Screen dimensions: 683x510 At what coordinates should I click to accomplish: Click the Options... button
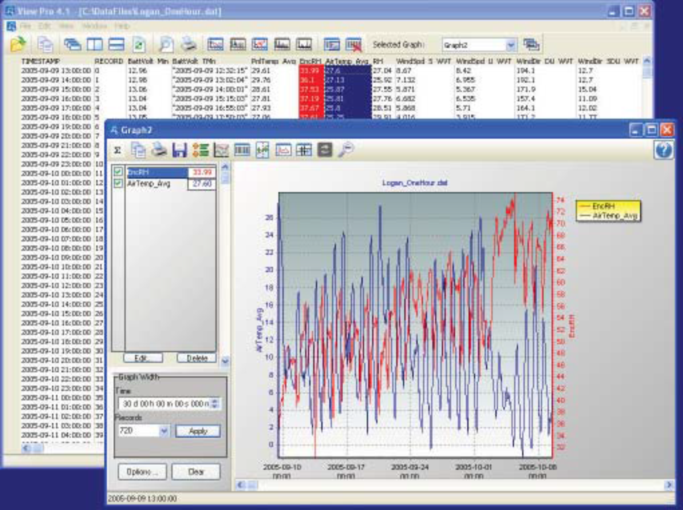pyautogui.click(x=140, y=471)
